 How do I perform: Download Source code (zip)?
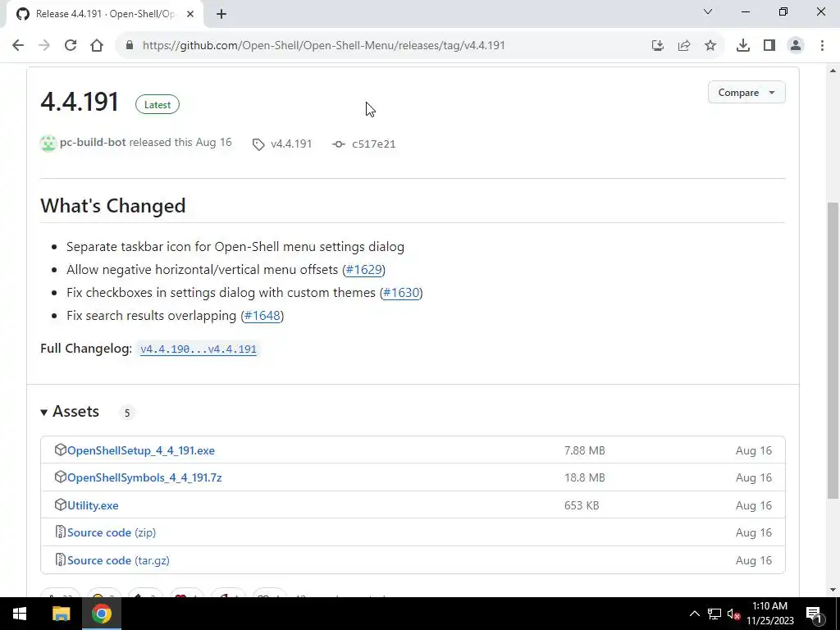point(112,532)
